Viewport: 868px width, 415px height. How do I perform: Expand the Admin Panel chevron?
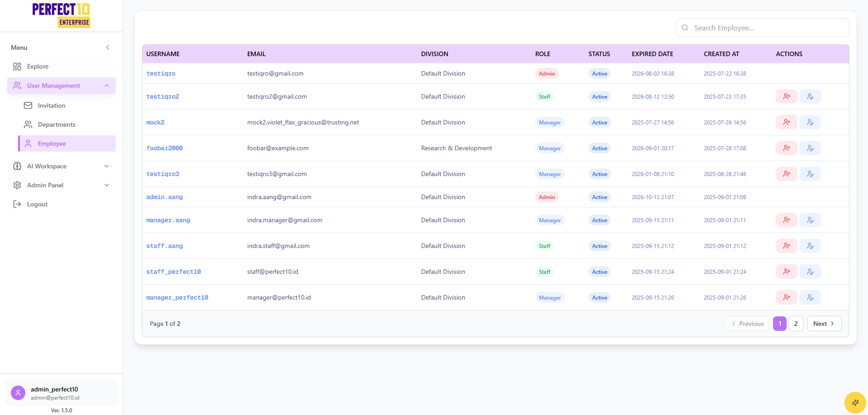tap(107, 185)
